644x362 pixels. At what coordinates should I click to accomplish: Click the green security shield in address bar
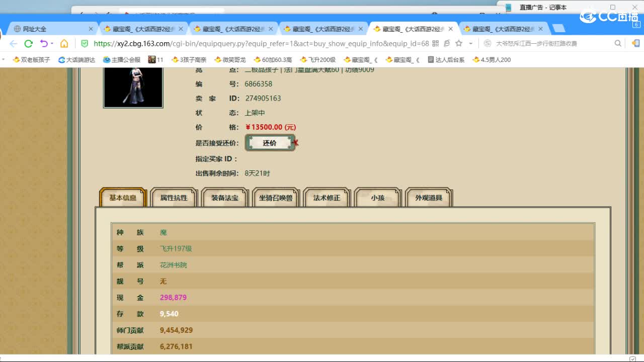coord(85,43)
